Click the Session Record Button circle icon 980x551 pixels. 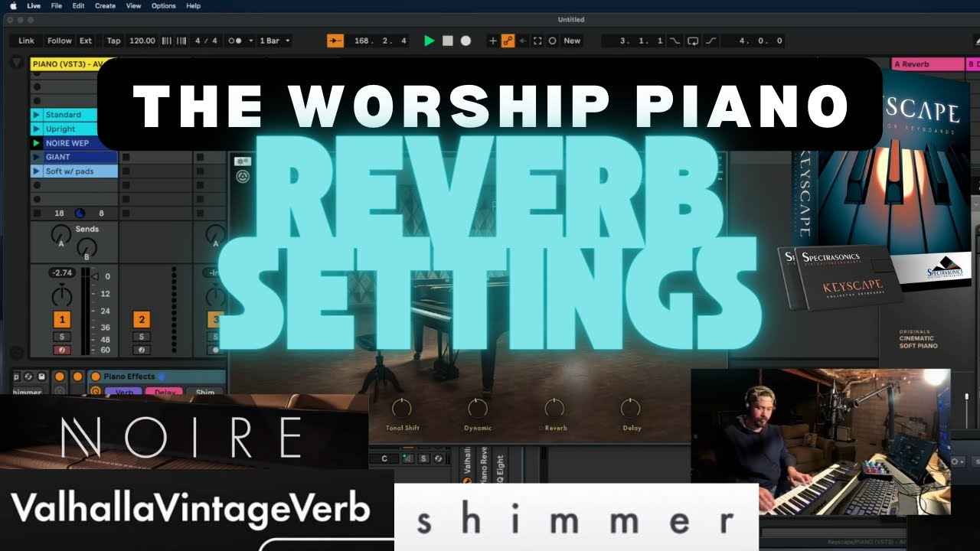tap(552, 41)
